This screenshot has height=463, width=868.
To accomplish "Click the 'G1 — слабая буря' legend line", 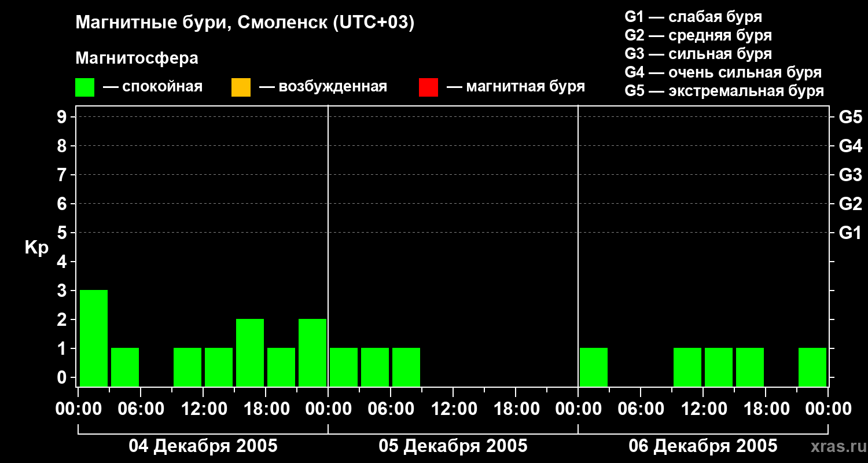I will click(693, 17).
